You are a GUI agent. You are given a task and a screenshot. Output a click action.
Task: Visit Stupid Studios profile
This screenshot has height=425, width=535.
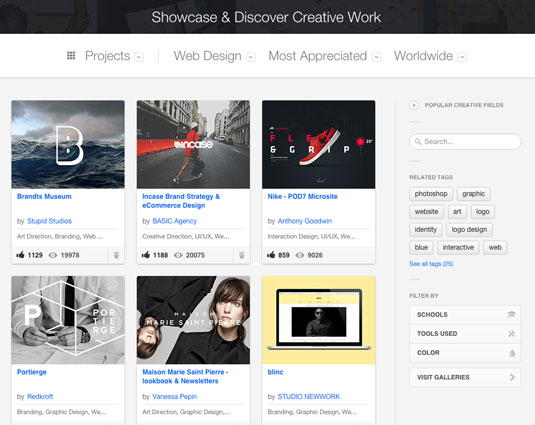click(49, 221)
